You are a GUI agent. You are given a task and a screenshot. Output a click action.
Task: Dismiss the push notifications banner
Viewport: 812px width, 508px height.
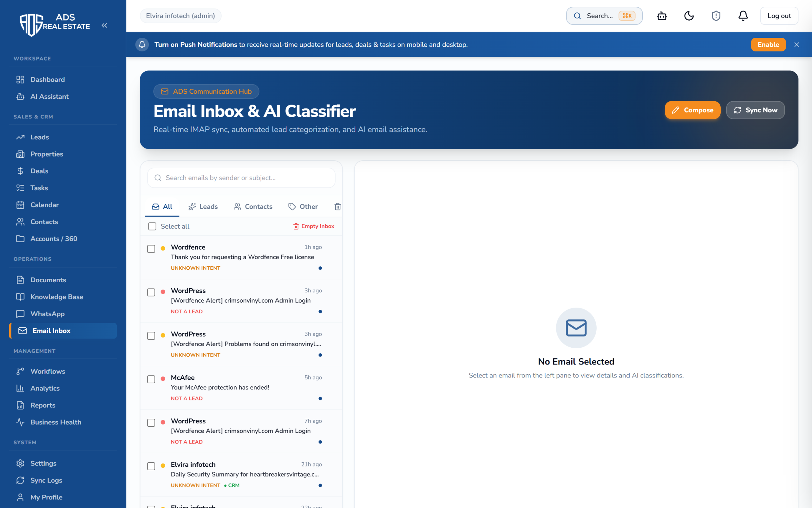[796, 45]
